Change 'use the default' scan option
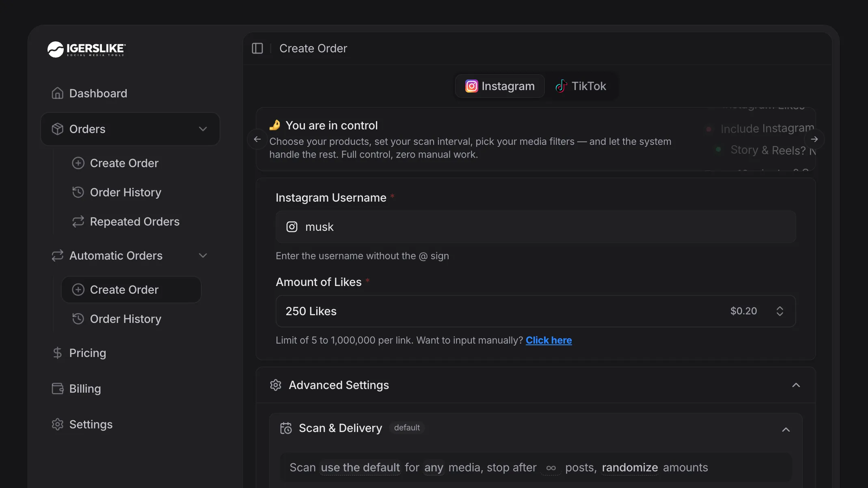The width and height of the screenshot is (868, 488). [x=361, y=467]
